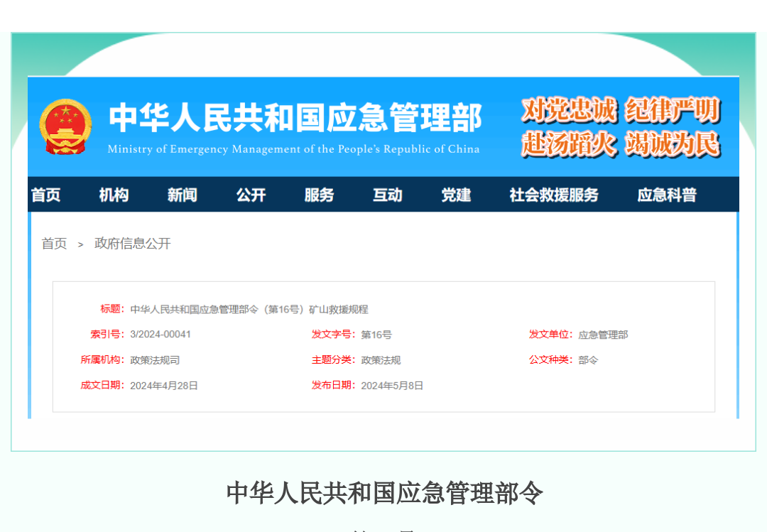Click the 首页 breadcrumb link
The width and height of the screenshot is (767, 532).
point(54,243)
